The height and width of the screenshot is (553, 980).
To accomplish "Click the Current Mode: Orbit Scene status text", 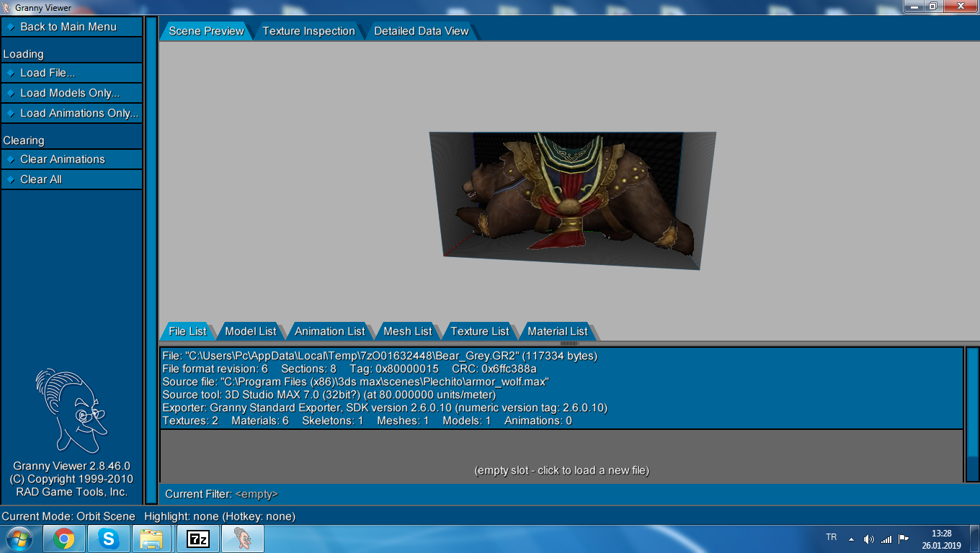I will click(68, 516).
